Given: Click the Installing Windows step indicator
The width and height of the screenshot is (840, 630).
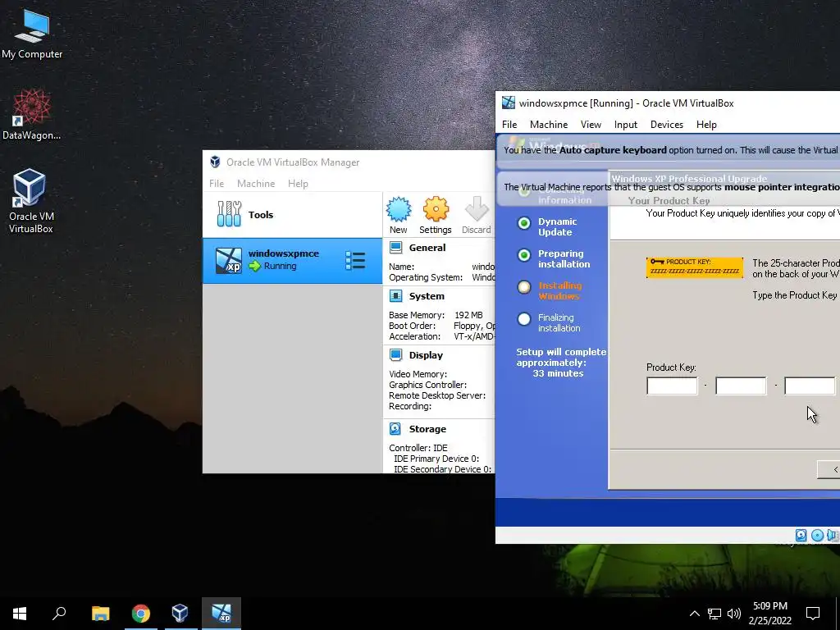Looking at the screenshot, I should (524, 287).
